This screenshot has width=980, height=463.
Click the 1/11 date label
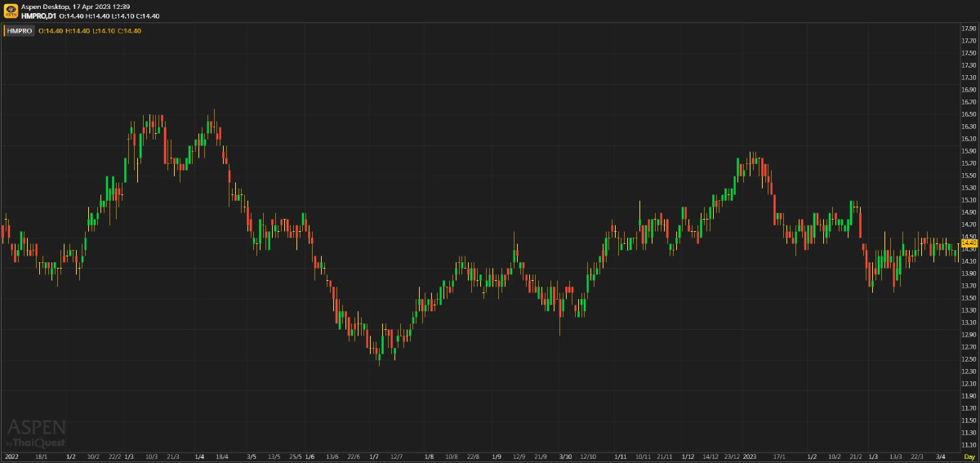click(621, 456)
